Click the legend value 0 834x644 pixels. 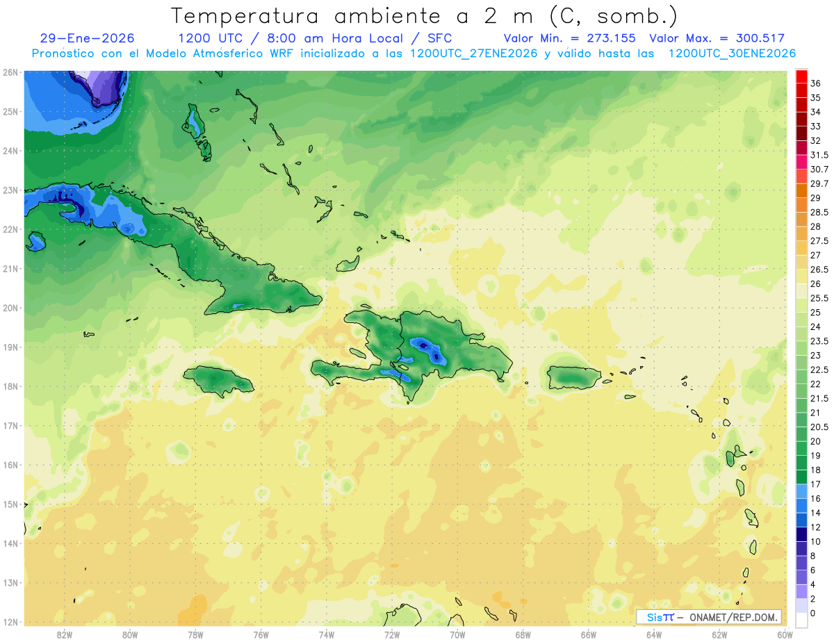(x=813, y=613)
